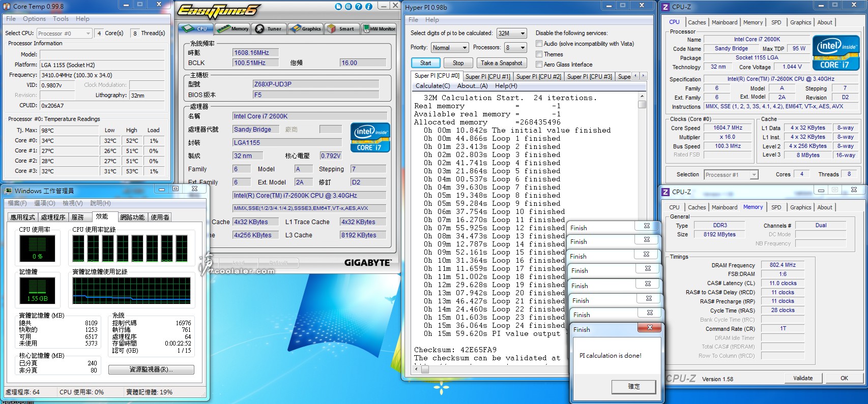Open Hyper PI File menu
Viewport: 868px width, 404px height.
[414, 20]
